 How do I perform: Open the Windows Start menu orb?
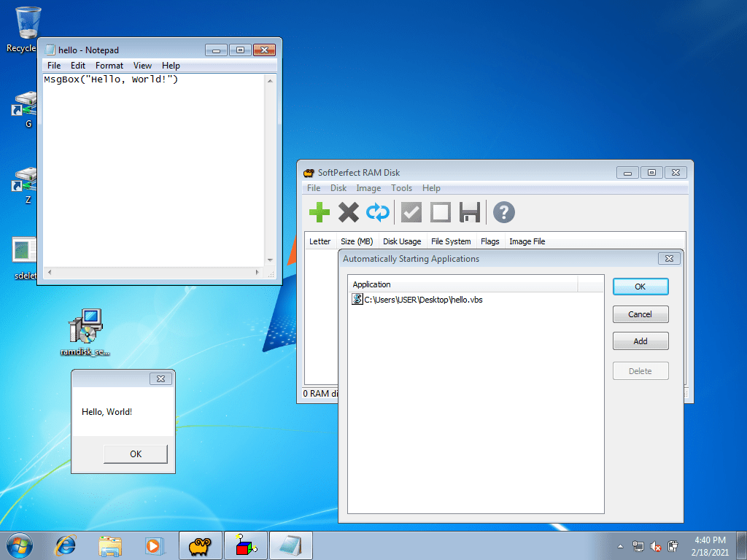pos(20,545)
